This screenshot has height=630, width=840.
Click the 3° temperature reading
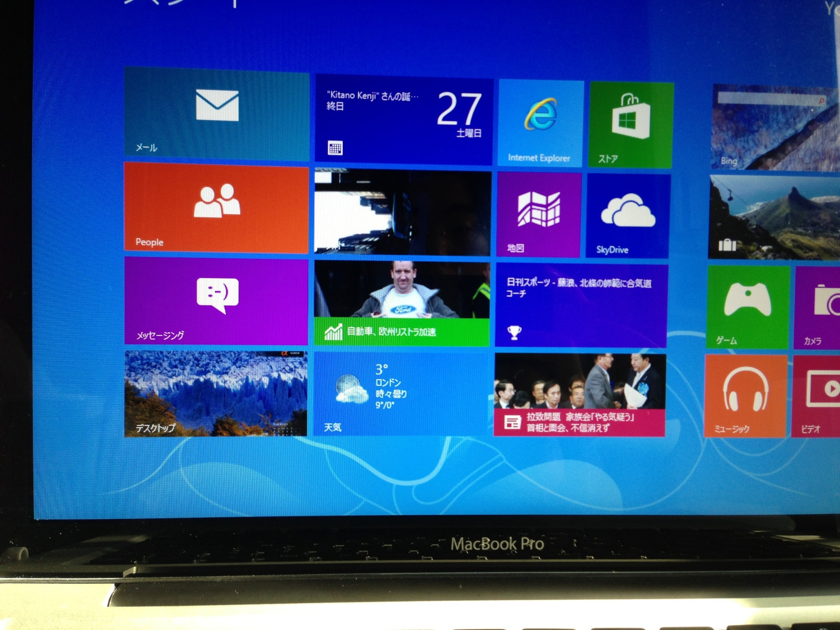382,369
